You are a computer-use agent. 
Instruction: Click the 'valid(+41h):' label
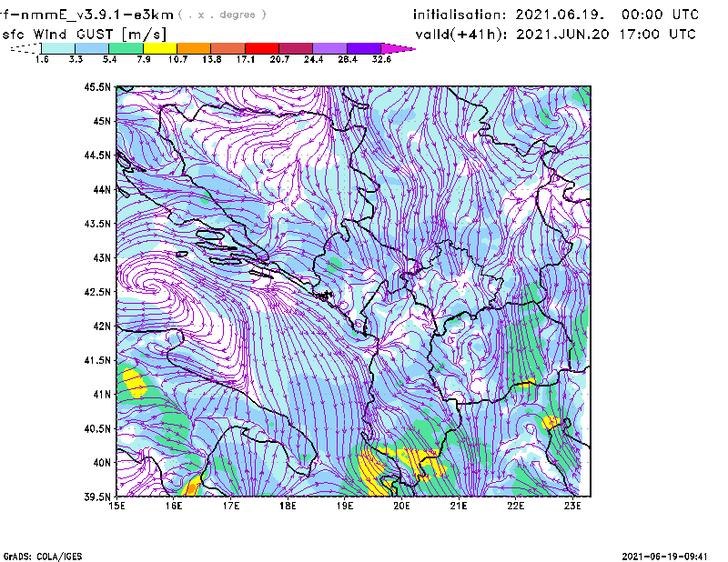pos(461,35)
